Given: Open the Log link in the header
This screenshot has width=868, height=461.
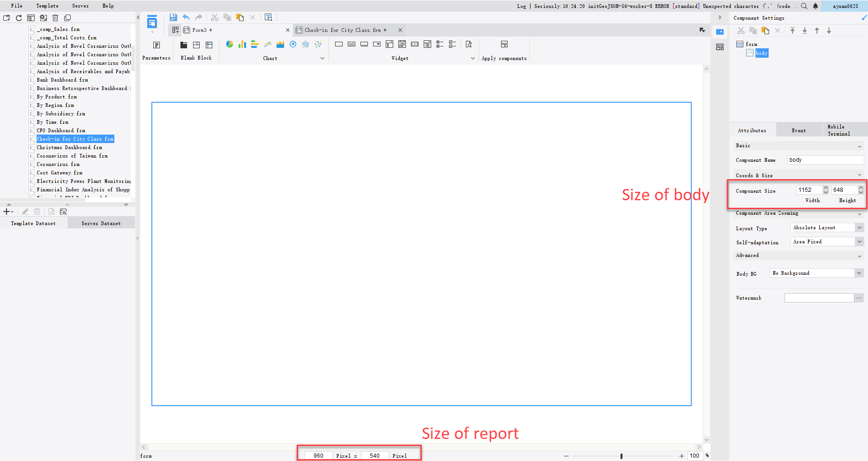Looking at the screenshot, I should point(522,6).
